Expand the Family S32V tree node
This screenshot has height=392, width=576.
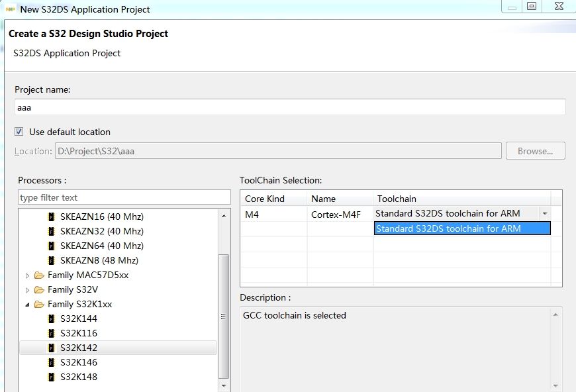click(x=27, y=290)
